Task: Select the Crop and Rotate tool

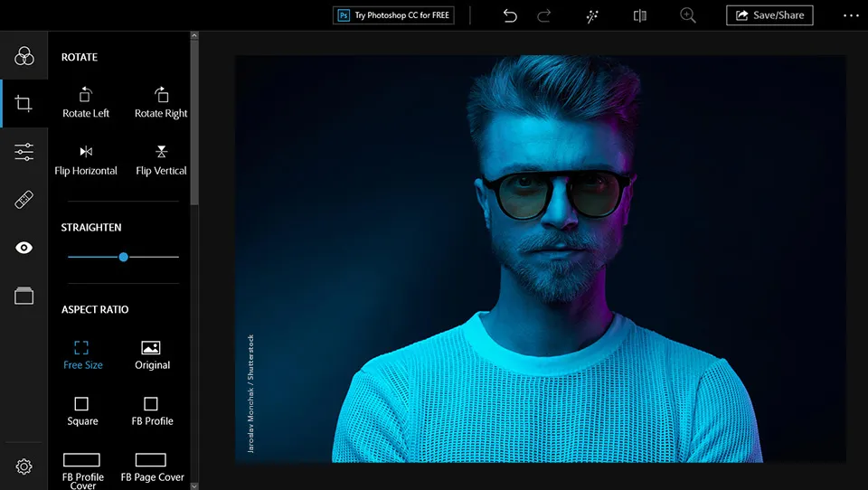Action: (24, 104)
